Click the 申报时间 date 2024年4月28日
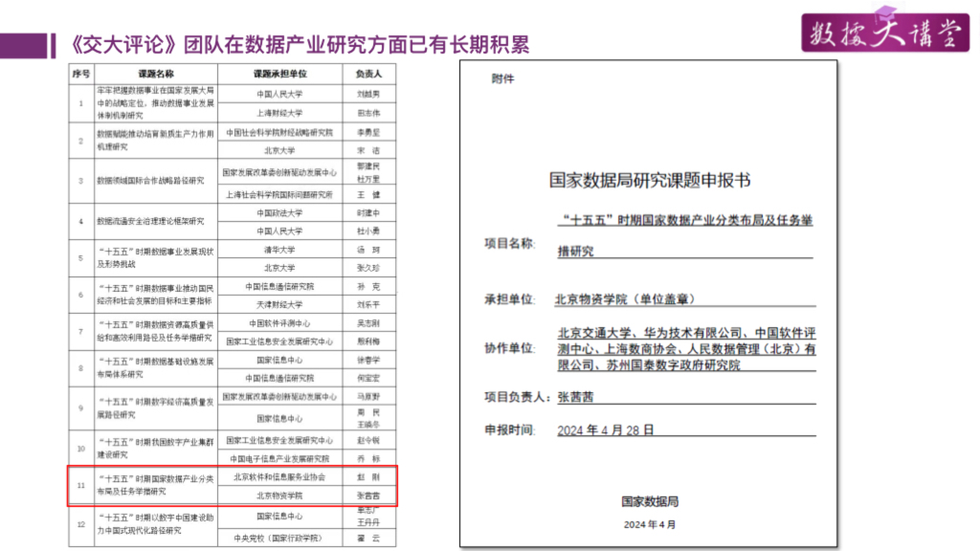 [606, 430]
